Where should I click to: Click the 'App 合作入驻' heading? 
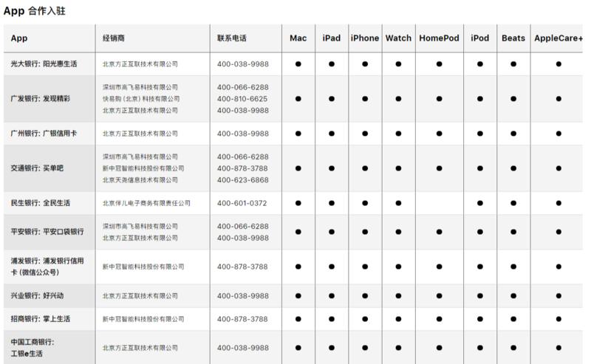[34, 11]
